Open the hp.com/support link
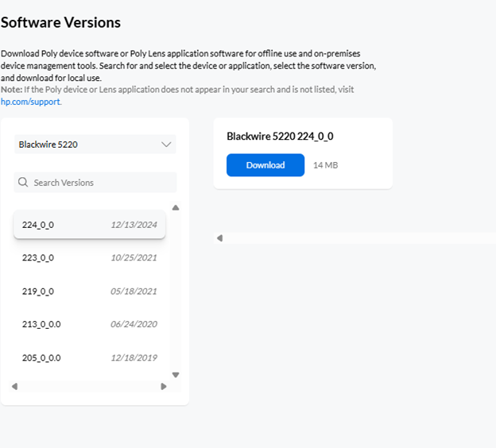 pos(30,102)
